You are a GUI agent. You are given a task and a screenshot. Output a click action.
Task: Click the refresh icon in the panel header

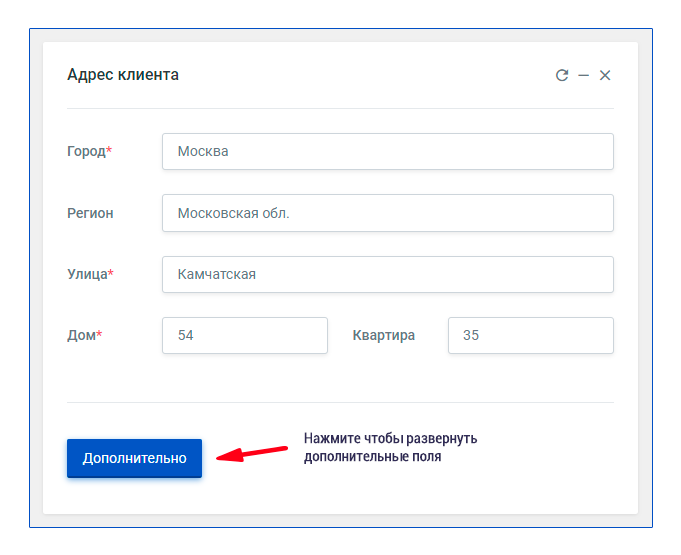point(562,75)
